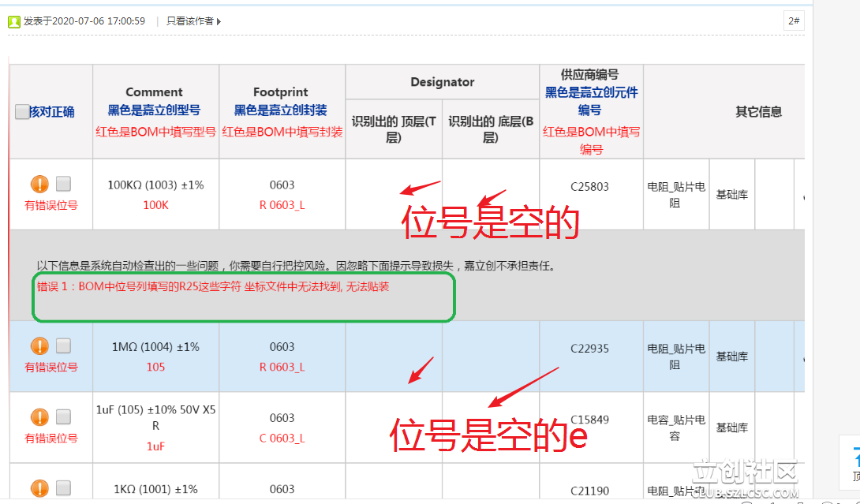The image size is (860, 504).
Task: Click the orange warning icon in the 1MΩ row
Action: (x=39, y=346)
